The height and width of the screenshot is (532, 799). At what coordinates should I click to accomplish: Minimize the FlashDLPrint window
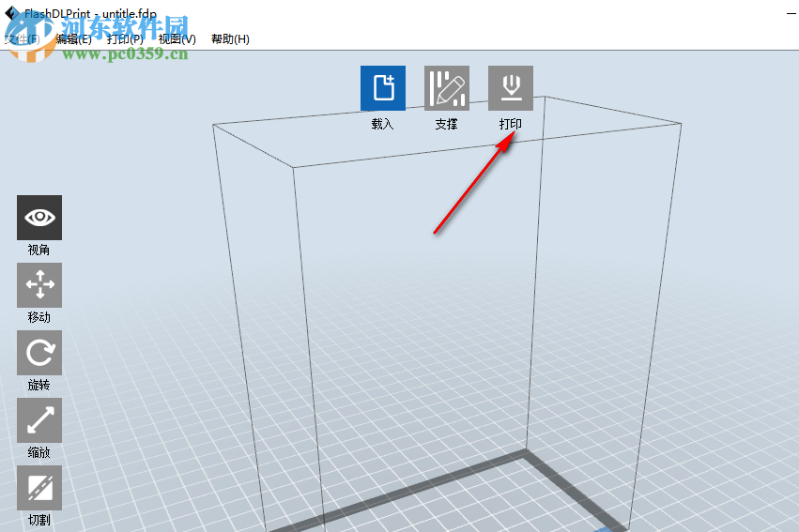[791, 14]
